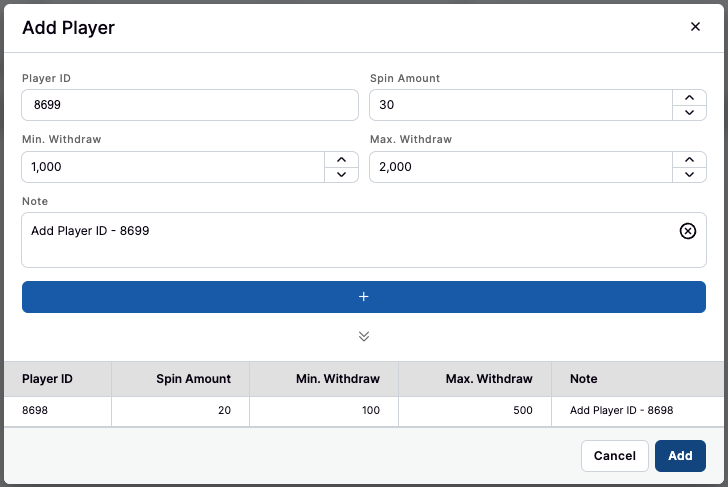Clear the Note text field
This screenshot has height=487, width=728.
(x=688, y=231)
